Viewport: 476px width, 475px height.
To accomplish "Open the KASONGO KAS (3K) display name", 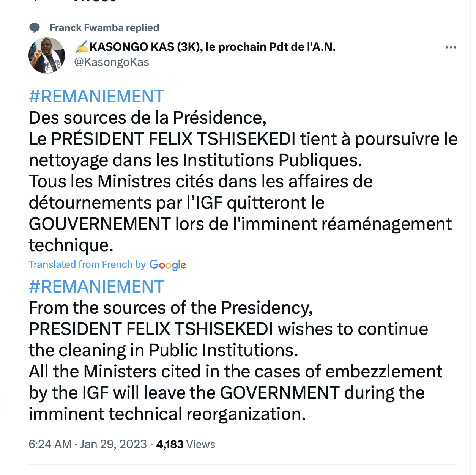I will click(x=213, y=47).
